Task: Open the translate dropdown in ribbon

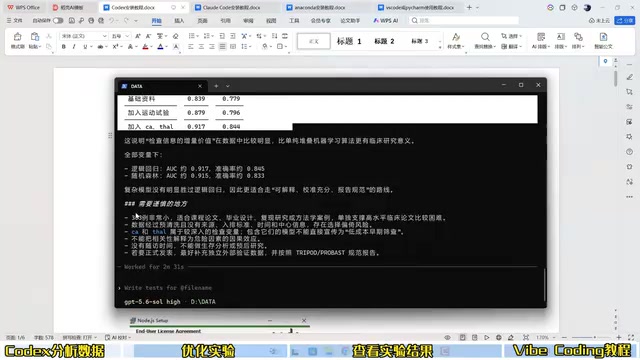Action: tap(511, 47)
